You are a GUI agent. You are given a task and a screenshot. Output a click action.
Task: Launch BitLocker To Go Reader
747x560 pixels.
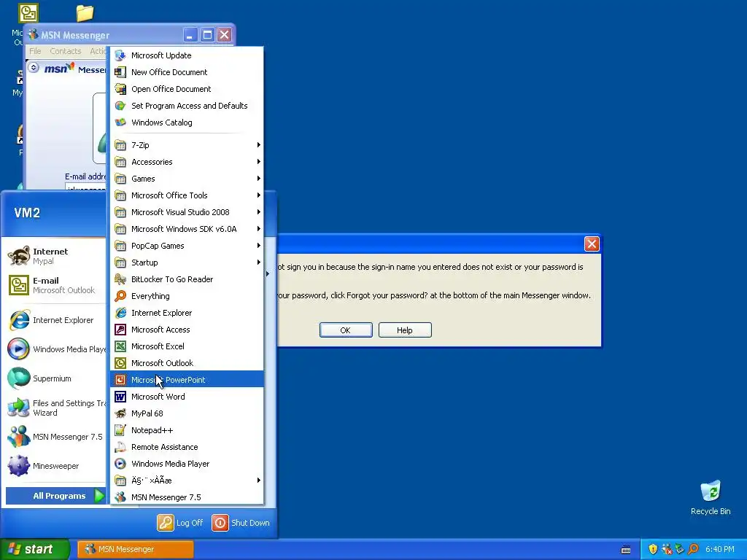pos(187,279)
